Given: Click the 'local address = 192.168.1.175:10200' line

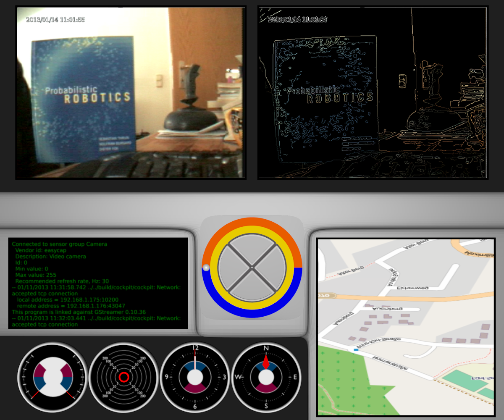Looking at the screenshot, I should click(x=68, y=300).
